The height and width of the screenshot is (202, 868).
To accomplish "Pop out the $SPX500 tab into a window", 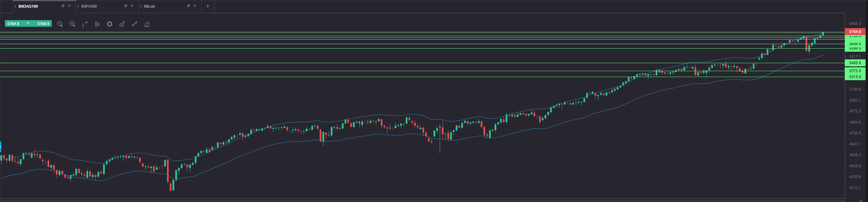I will point(126,6).
